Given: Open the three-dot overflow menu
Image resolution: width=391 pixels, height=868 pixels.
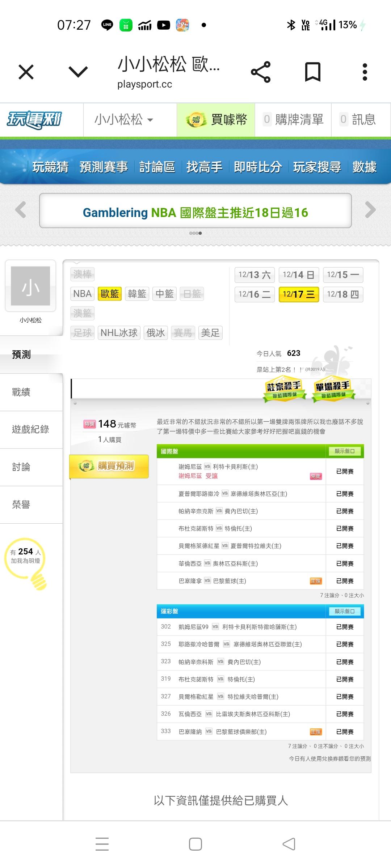Looking at the screenshot, I should pos(365,72).
